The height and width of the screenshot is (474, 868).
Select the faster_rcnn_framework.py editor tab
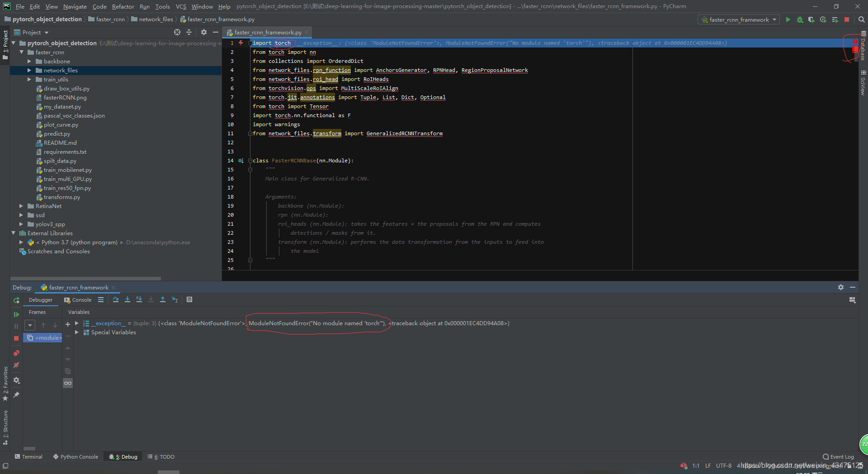pos(268,32)
